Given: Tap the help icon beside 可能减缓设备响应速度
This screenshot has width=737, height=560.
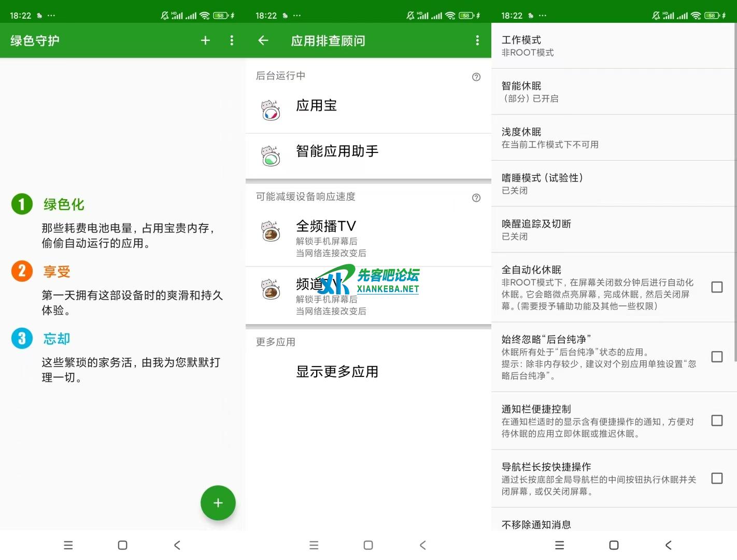Looking at the screenshot, I should [x=476, y=198].
